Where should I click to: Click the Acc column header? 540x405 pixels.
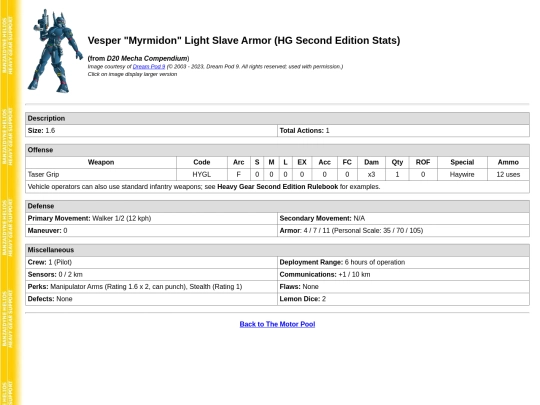point(324,162)
